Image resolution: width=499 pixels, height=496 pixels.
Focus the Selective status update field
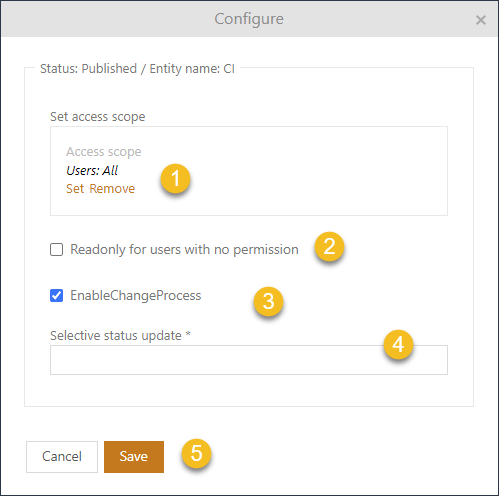click(249, 360)
